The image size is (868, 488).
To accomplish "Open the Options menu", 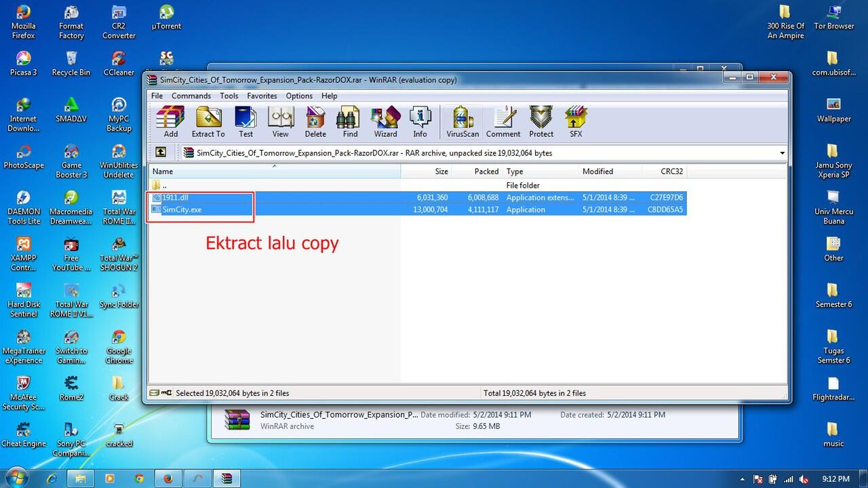I will [299, 96].
